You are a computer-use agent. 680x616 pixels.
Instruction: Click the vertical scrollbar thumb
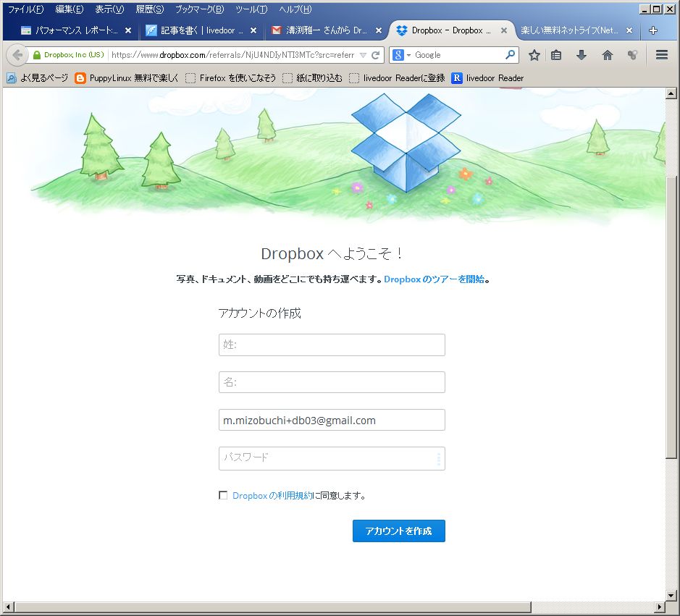pyautogui.click(x=671, y=316)
